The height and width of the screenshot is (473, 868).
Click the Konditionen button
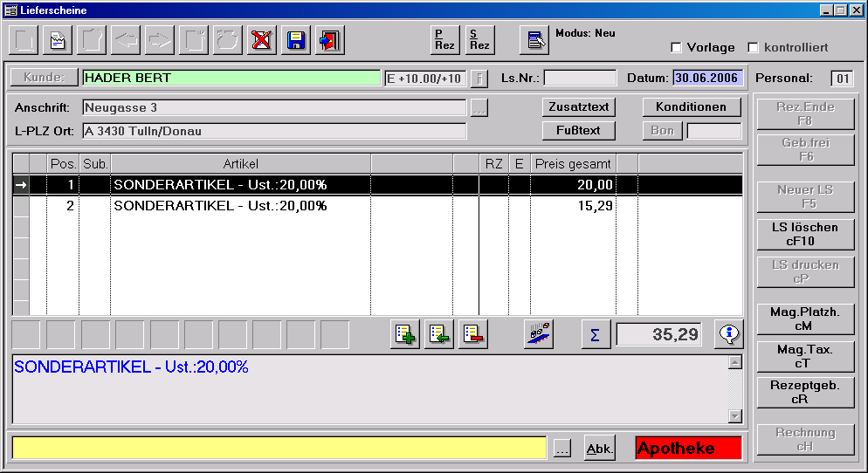point(692,107)
